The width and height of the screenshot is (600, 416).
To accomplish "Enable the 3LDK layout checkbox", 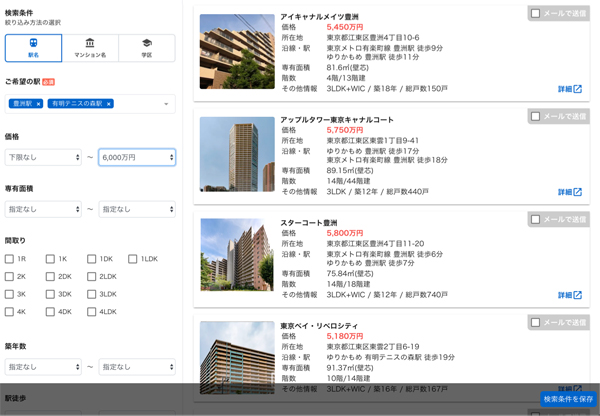I will coord(92,294).
